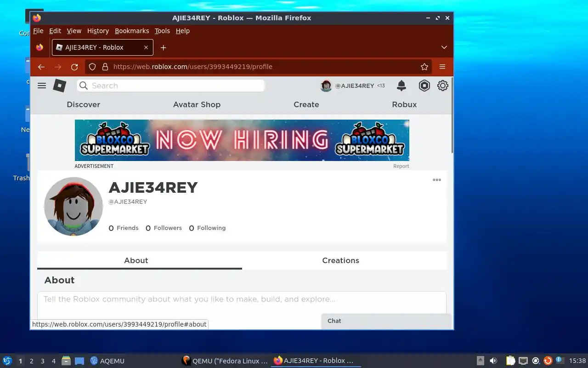588x368 pixels.
Task: Open the Tools menu
Action: pos(162,31)
